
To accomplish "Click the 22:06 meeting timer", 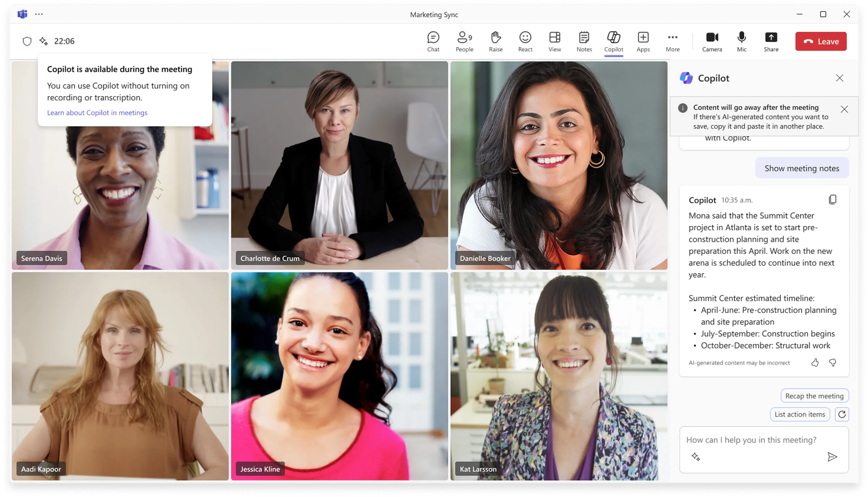I will 64,41.
